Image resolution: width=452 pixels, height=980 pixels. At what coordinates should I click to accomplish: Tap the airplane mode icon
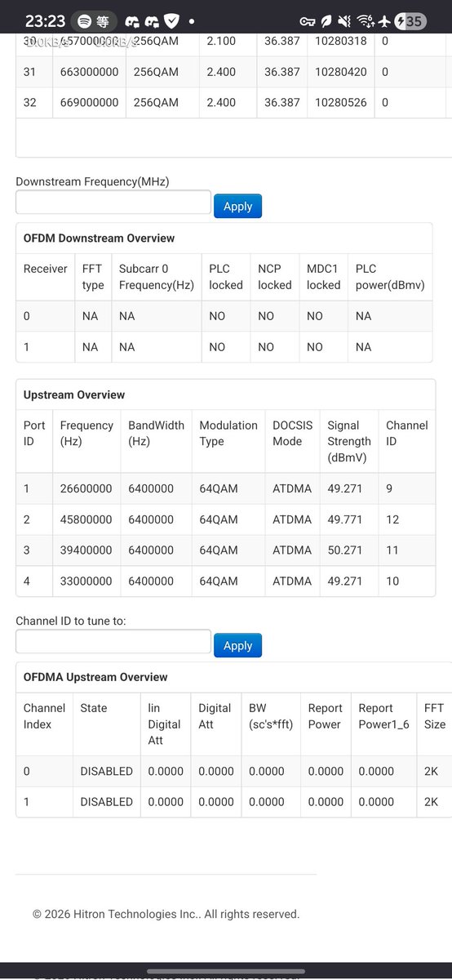[x=385, y=21]
